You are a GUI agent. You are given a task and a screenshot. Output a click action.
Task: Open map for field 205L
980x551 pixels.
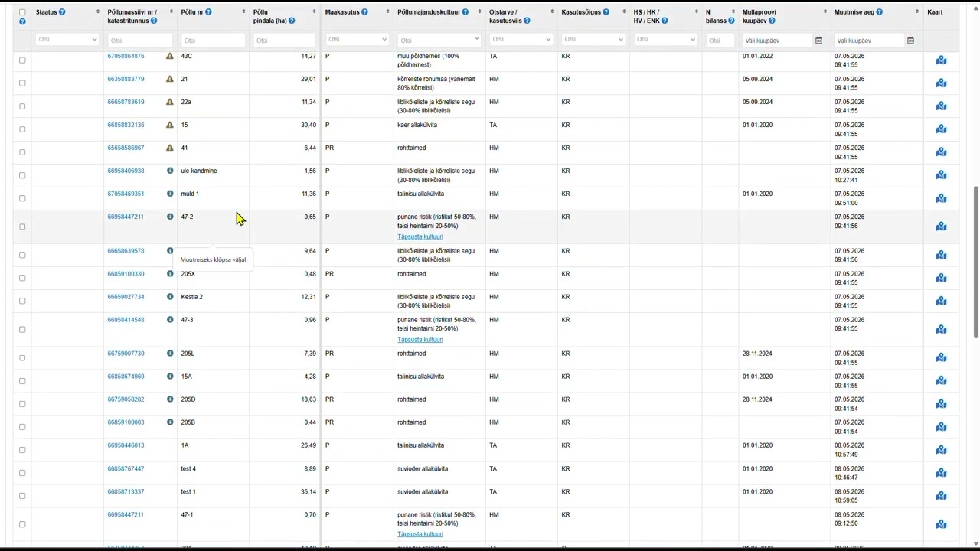[x=941, y=357]
